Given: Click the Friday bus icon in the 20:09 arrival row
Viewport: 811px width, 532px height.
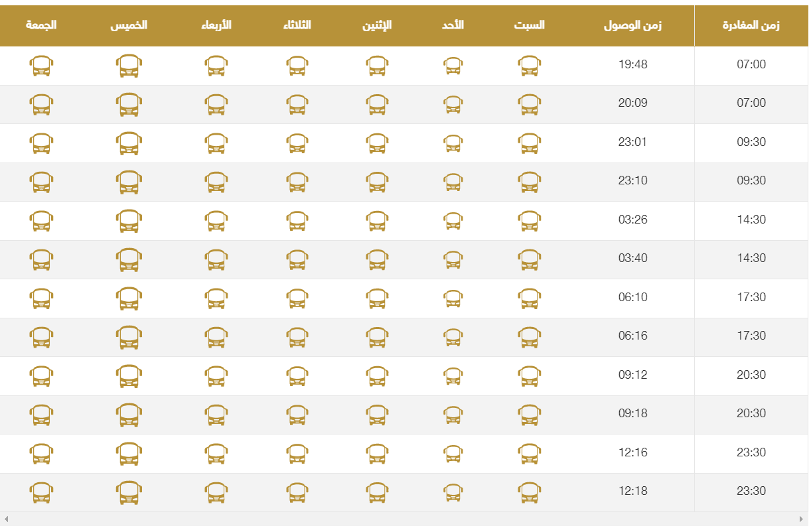Looking at the screenshot, I should point(41,104).
